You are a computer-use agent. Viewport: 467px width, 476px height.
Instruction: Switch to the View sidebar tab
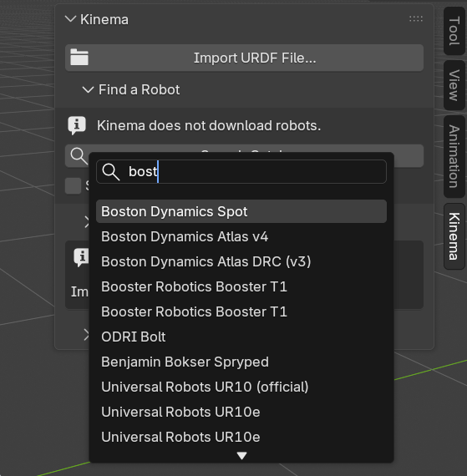coord(454,85)
